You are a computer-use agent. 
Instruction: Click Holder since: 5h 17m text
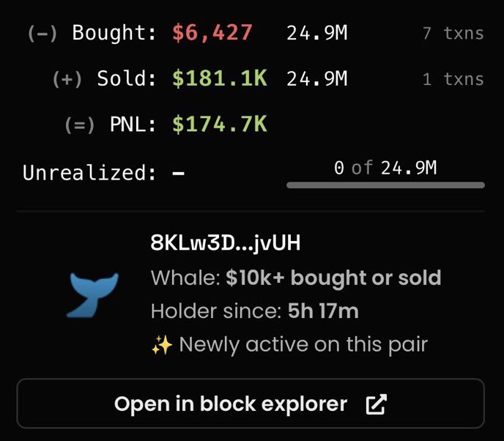[x=254, y=311]
